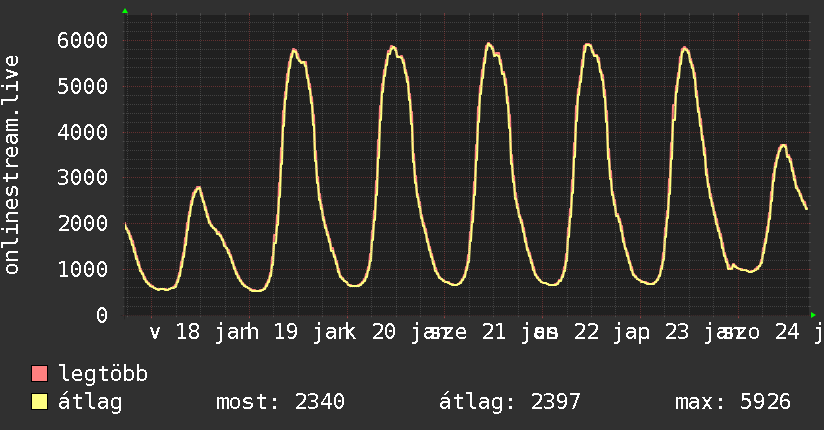Click the x-axis date label 19
Image resolution: width=824 pixels, height=430 pixels.
click(286, 332)
